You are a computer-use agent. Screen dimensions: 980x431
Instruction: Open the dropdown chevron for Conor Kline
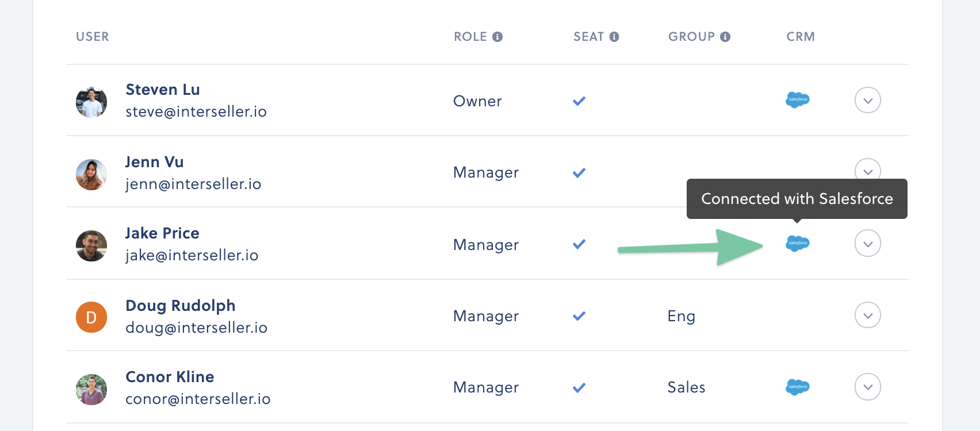pos(868,387)
